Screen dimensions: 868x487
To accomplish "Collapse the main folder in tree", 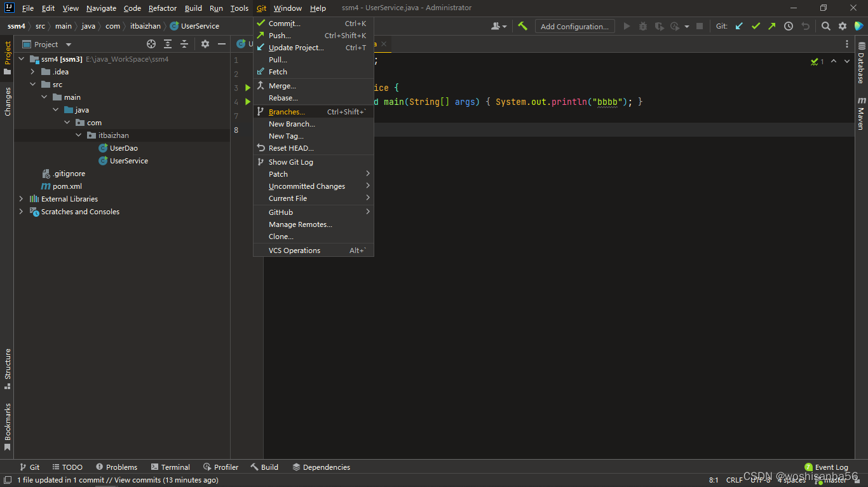I will coord(44,97).
